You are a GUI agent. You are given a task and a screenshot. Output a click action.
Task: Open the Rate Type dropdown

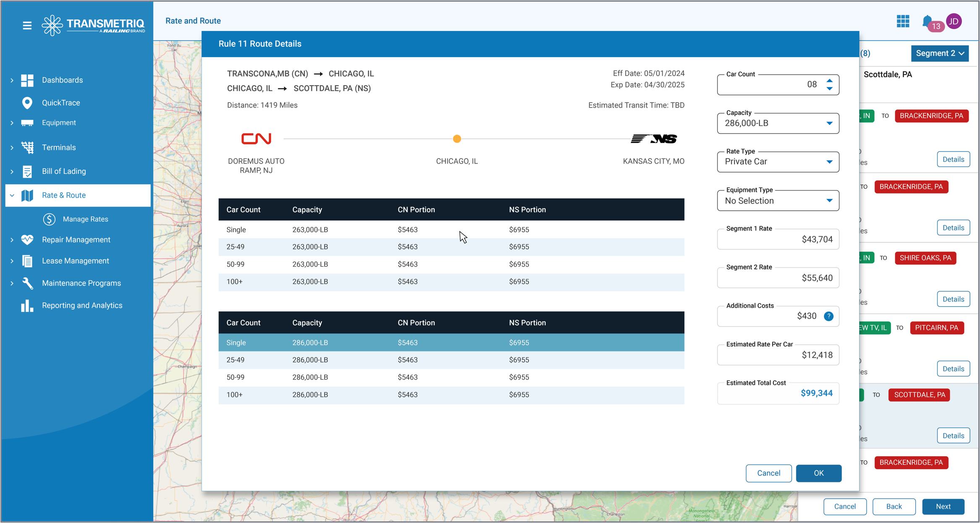pos(778,162)
